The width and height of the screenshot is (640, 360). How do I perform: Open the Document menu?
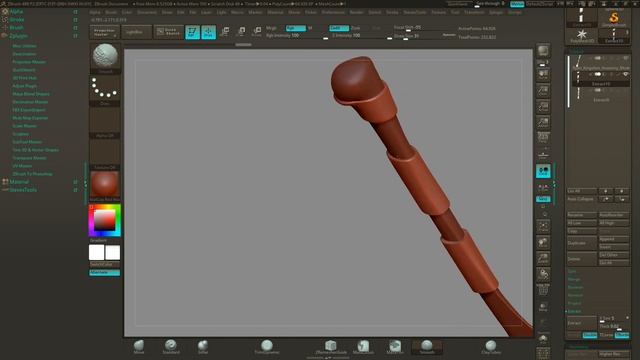coord(147,12)
